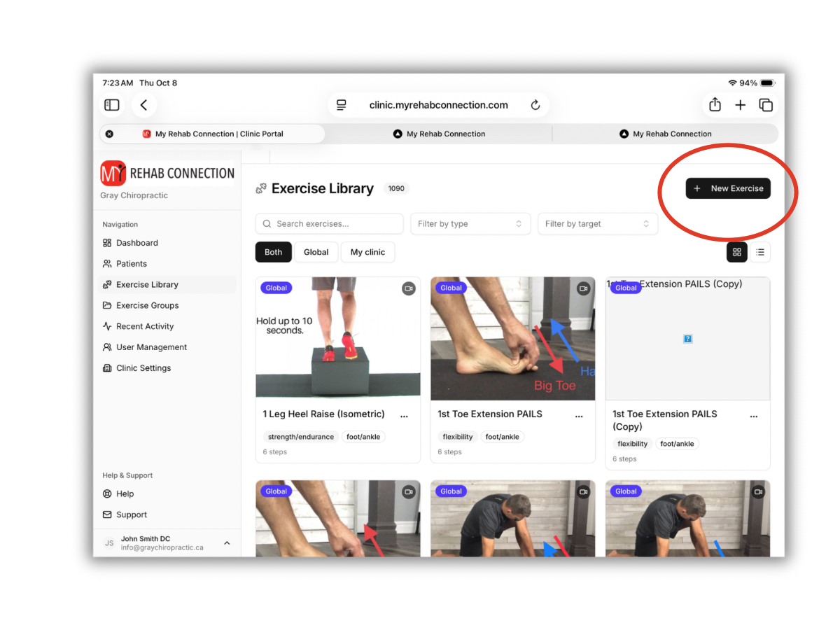The height and width of the screenshot is (630, 840).
Task: Open a new tab with the plus icon
Action: coord(741,105)
